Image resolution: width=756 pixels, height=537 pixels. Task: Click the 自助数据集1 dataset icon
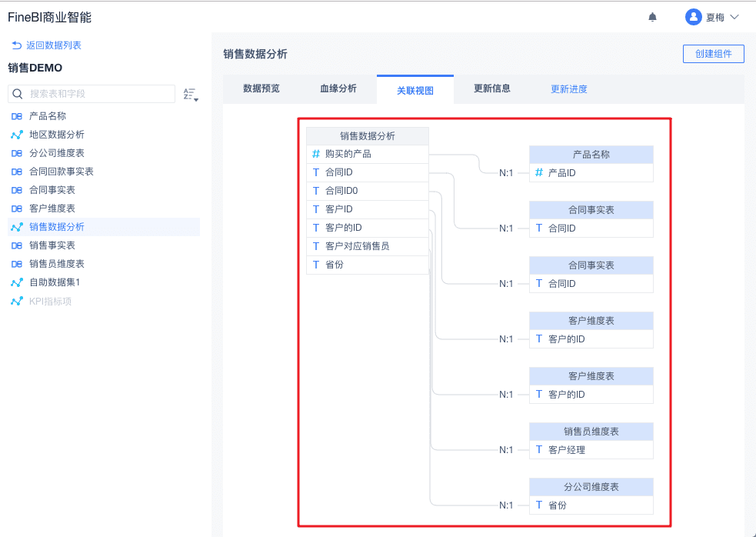(17, 282)
